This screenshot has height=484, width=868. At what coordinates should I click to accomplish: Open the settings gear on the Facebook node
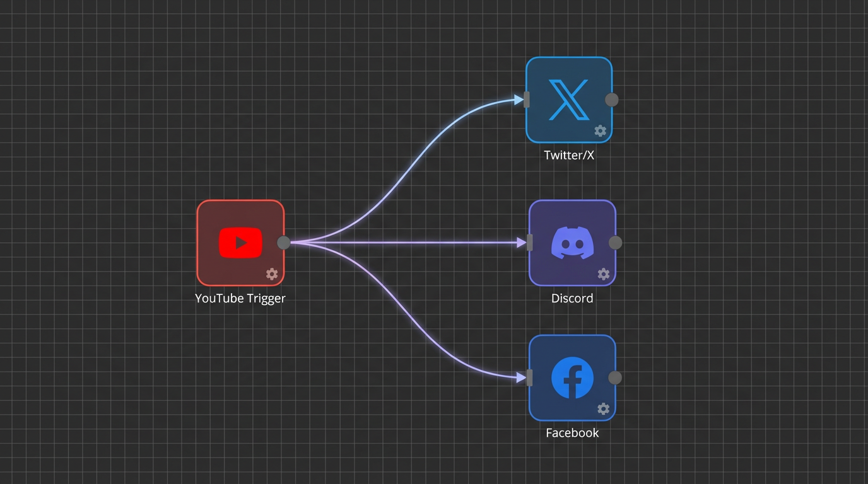point(604,408)
